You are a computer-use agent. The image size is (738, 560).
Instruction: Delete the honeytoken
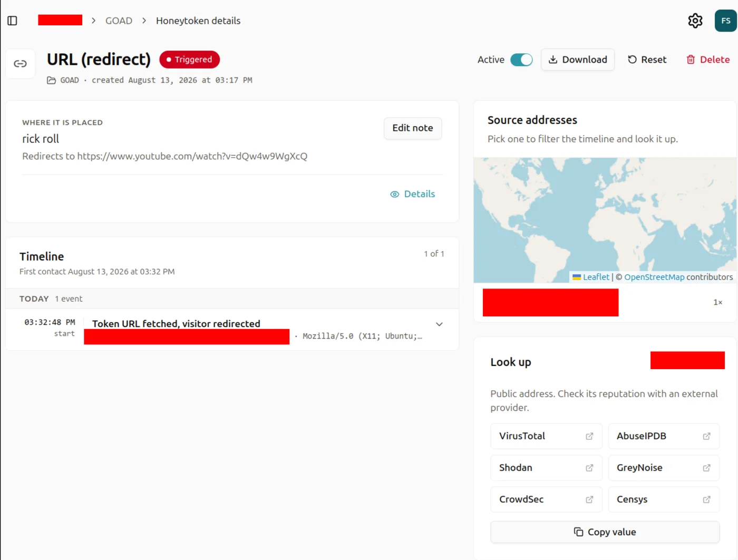(708, 60)
